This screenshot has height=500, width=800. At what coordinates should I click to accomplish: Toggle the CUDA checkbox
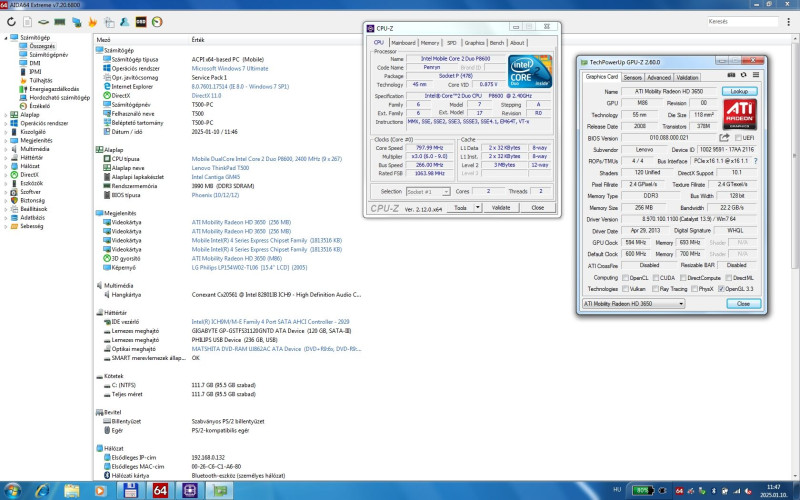pos(656,278)
